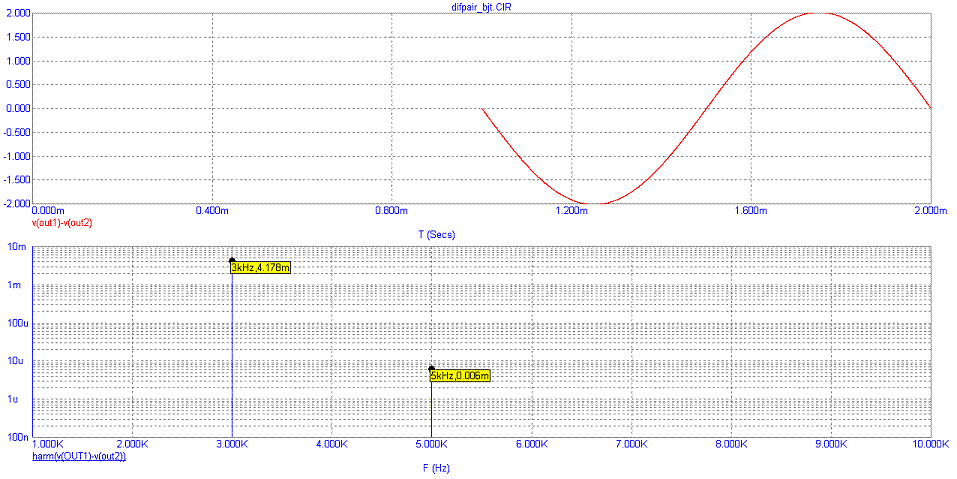Click the 1.200m time axis label
This screenshot has height=479, width=957.
570,211
